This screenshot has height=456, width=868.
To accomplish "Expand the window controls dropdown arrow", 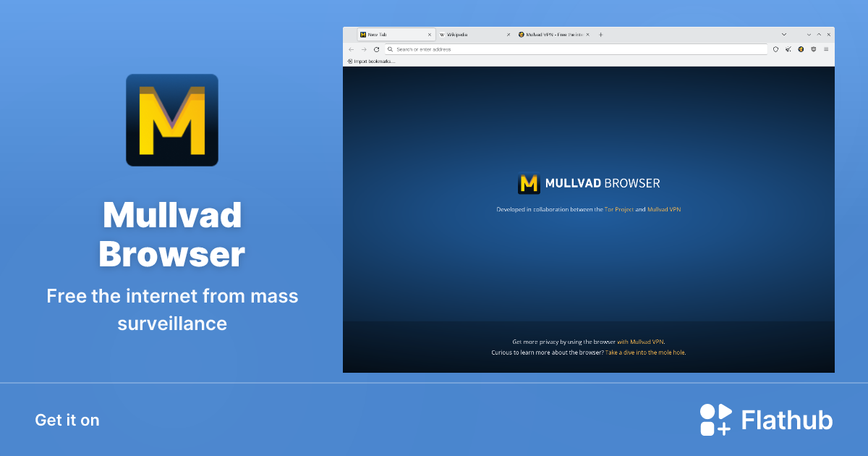I will click(809, 34).
